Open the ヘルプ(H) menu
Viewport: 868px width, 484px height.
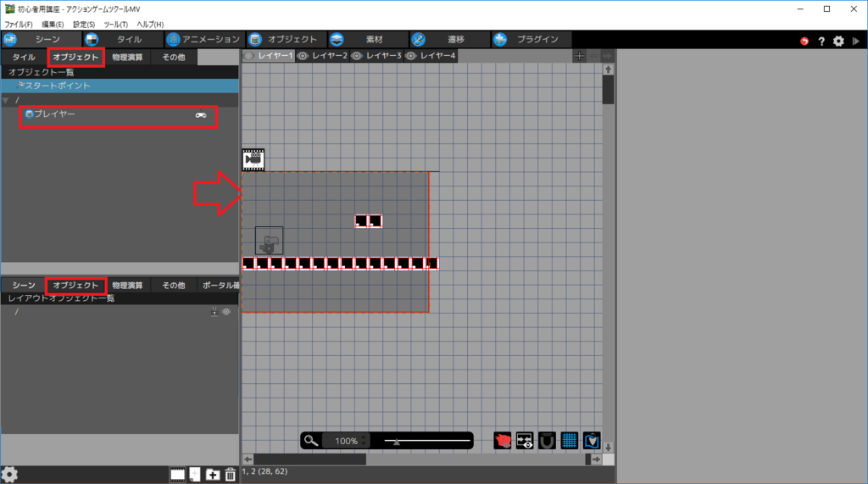point(150,25)
